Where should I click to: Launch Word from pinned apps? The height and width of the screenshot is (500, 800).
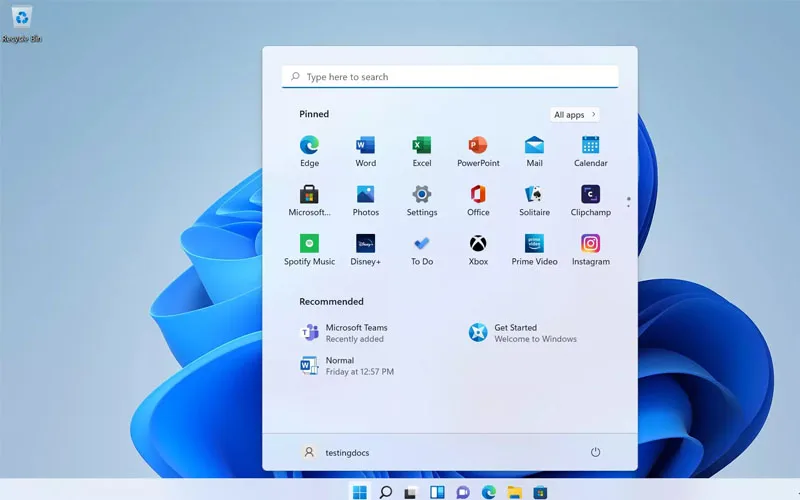(x=365, y=151)
